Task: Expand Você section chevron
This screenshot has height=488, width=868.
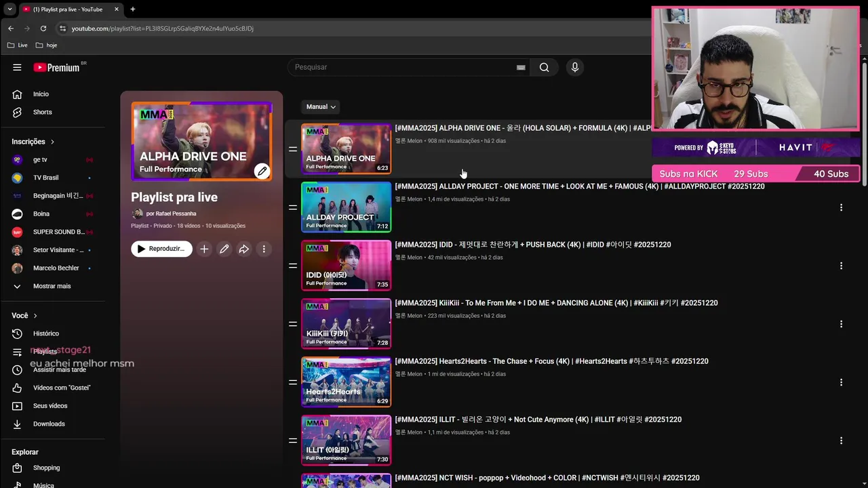Action: 35,316
